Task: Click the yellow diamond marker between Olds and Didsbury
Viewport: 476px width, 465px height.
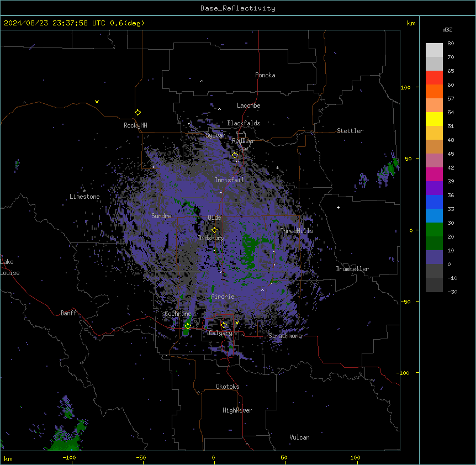Action: pos(214,230)
